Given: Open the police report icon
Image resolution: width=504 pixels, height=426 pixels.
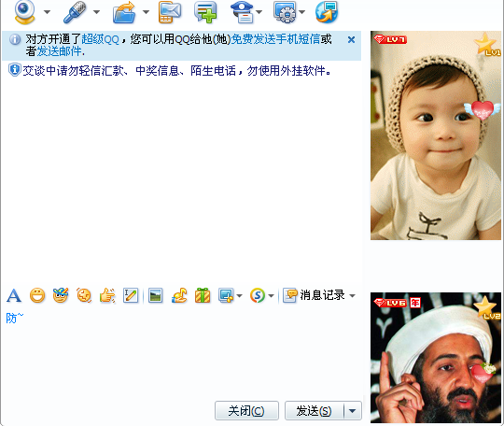Looking at the screenshot, I should [243, 12].
